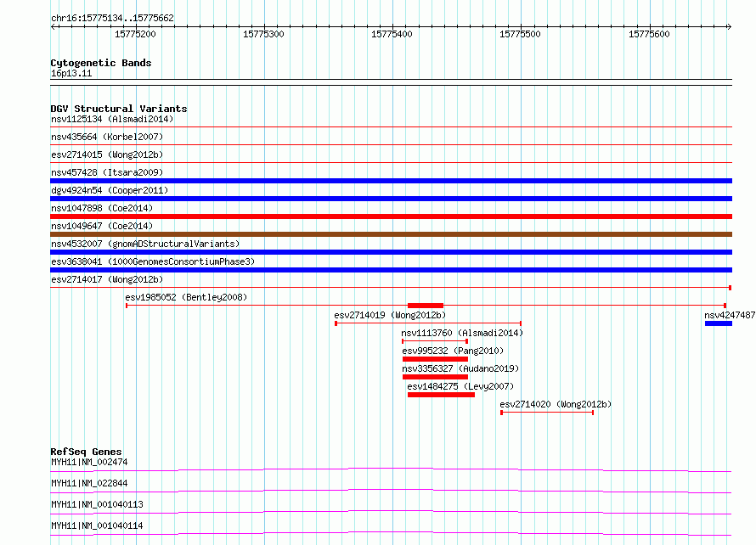This screenshot has width=756, height=545.
Task: Click the esv1484275 (Levy2007) label
Action: [x=460, y=386]
